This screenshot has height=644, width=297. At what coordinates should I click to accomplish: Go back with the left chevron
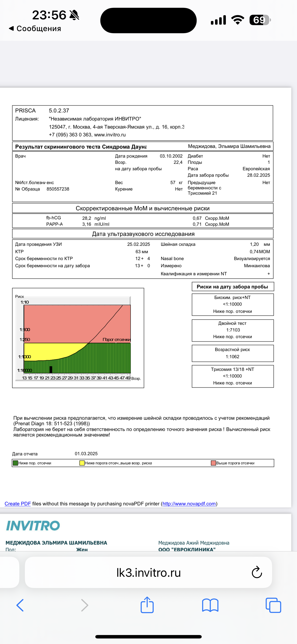20,605
